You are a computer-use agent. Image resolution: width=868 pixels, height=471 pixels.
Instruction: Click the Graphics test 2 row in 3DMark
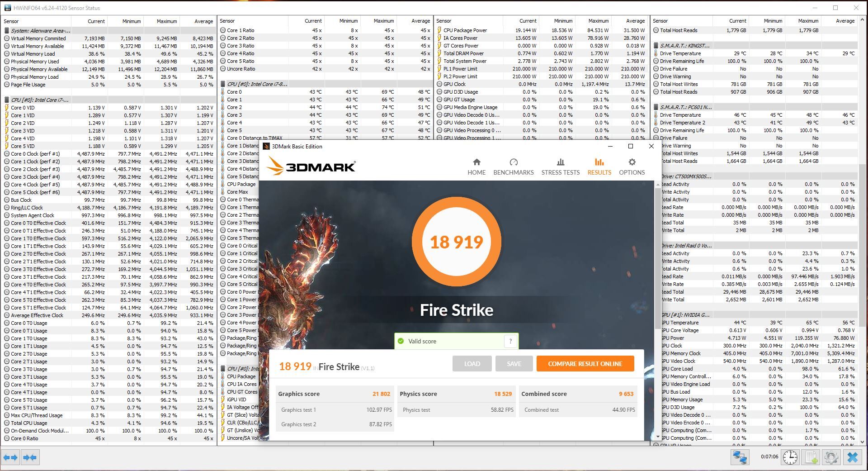click(335, 424)
